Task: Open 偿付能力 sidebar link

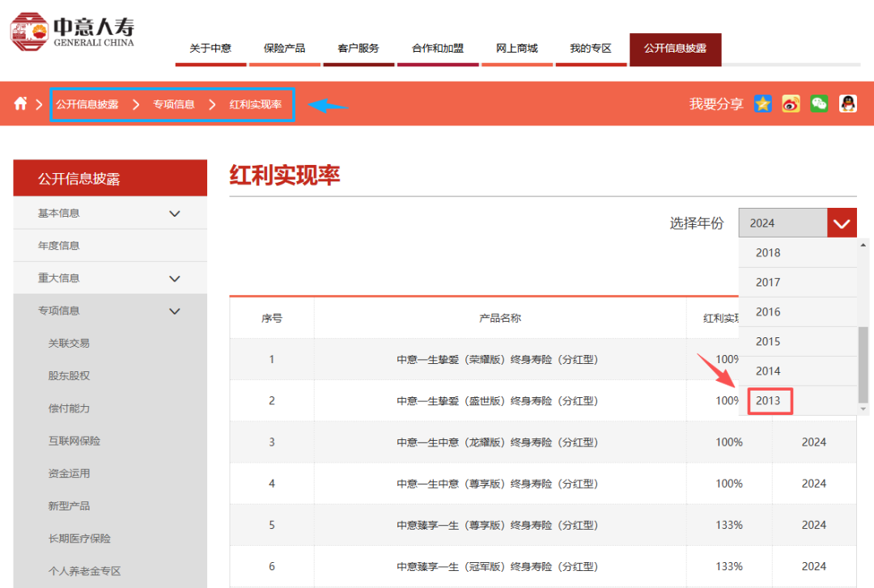Action: tap(69, 408)
